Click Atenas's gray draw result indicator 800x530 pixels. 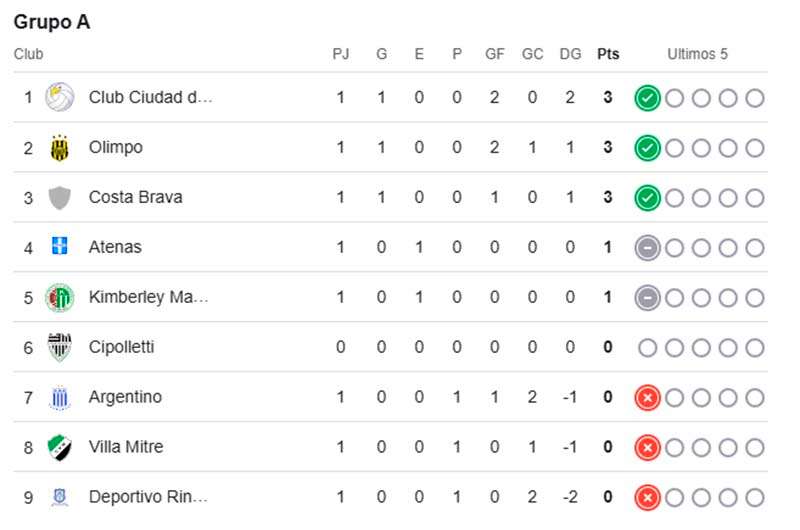tap(647, 248)
